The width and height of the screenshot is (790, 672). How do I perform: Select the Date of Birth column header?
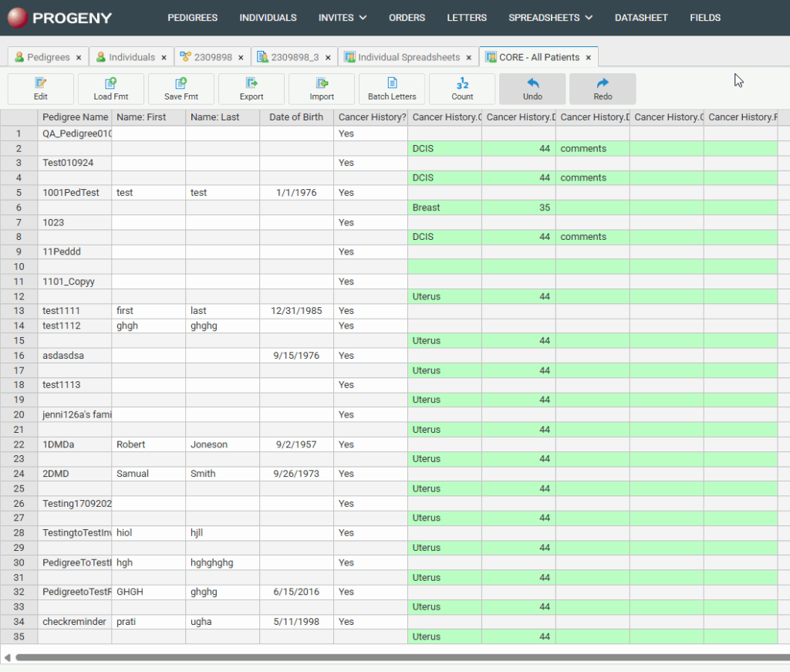click(x=296, y=117)
